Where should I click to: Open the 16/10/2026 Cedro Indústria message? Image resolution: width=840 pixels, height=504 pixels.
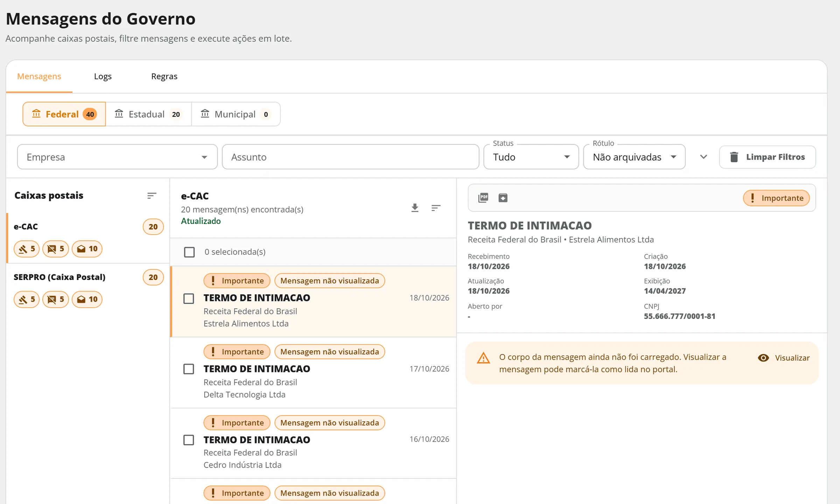pos(313,443)
